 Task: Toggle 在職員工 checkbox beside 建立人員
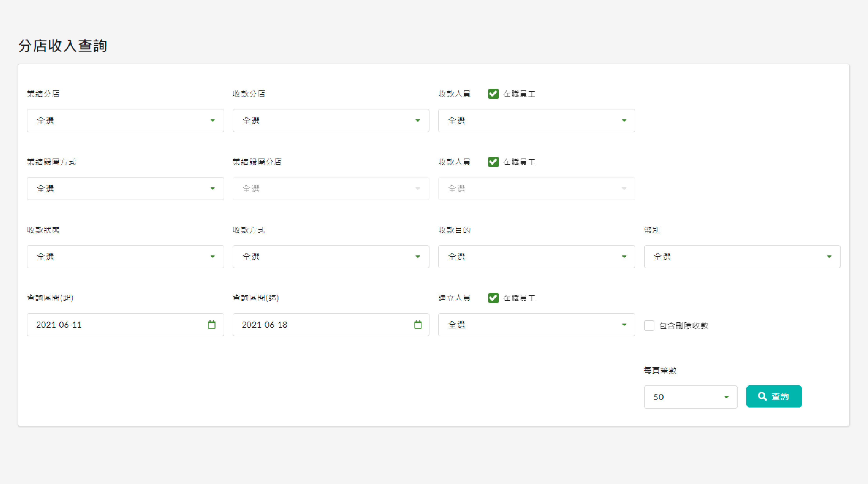coord(493,298)
